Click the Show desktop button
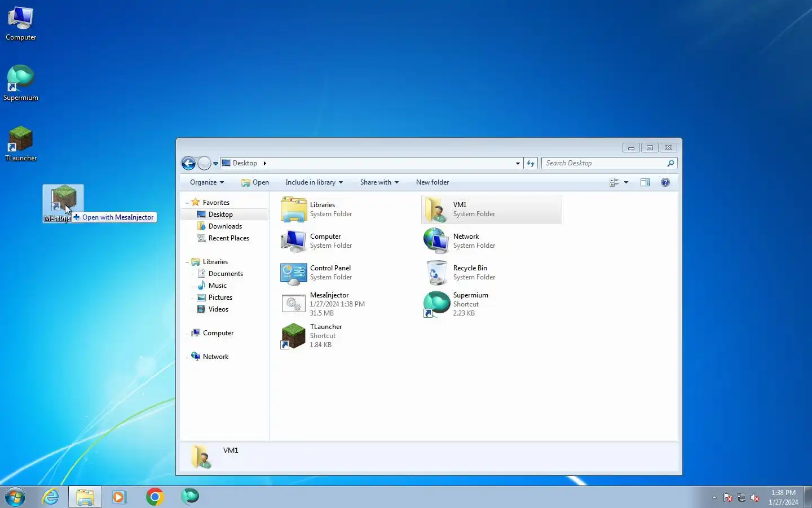Viewport: 812px width, 508px height. (x=807, y=497)
